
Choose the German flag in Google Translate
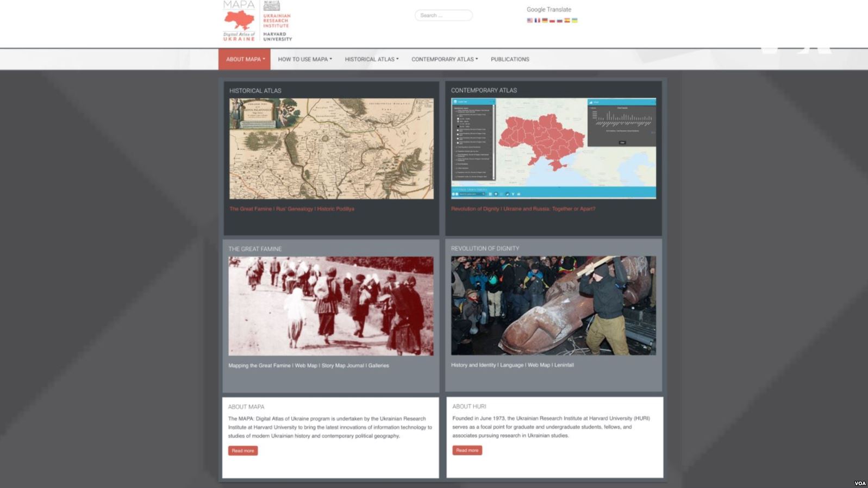(545, 21)
